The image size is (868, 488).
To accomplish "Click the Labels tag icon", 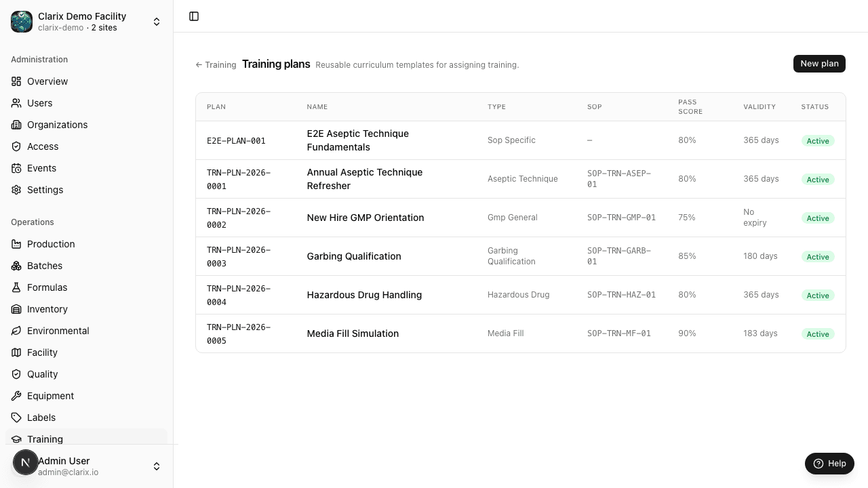I will click(x=16, y=418).
